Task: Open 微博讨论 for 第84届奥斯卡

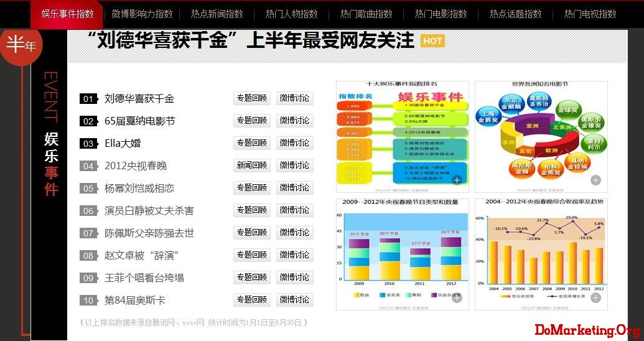Action: 294,299
